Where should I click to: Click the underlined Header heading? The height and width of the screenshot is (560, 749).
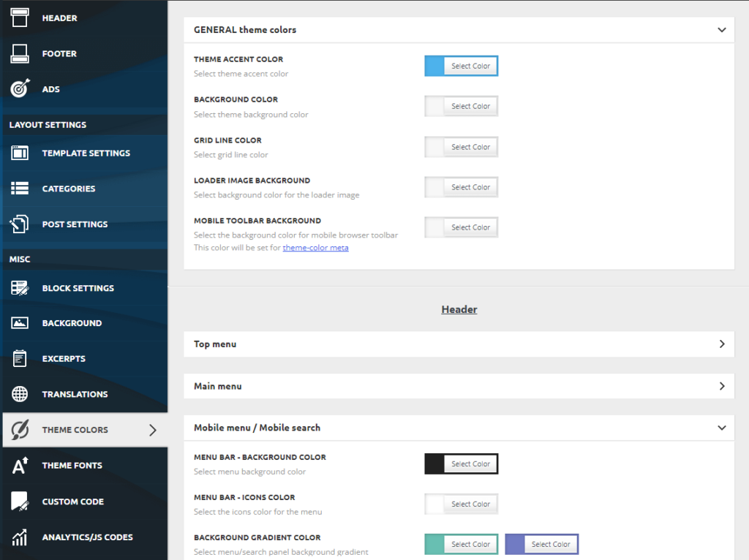(x=459, y=309)
